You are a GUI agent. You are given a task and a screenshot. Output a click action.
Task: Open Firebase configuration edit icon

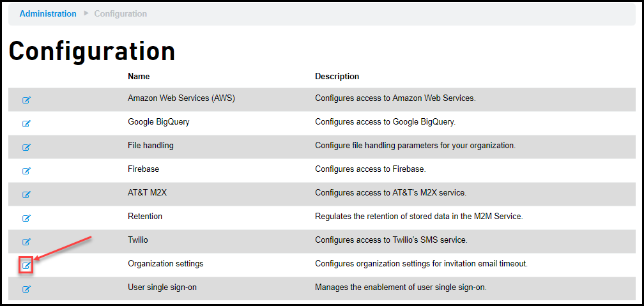coord(26,171)
